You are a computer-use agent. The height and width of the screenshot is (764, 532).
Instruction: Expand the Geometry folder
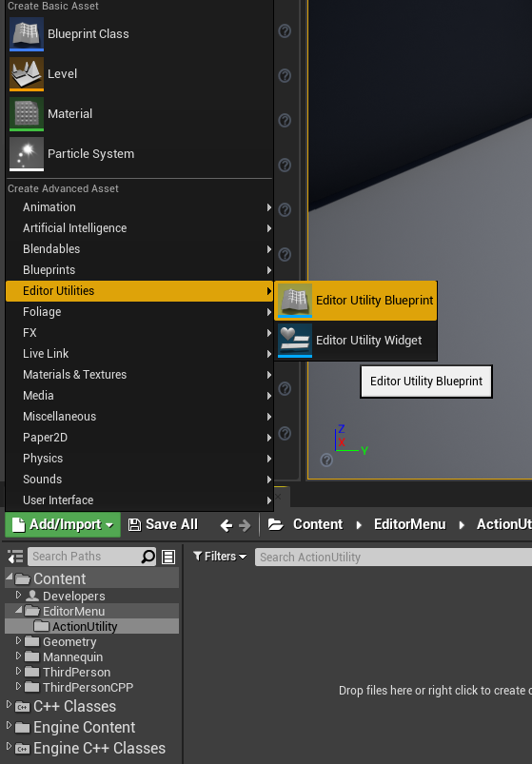click(18, 641)
